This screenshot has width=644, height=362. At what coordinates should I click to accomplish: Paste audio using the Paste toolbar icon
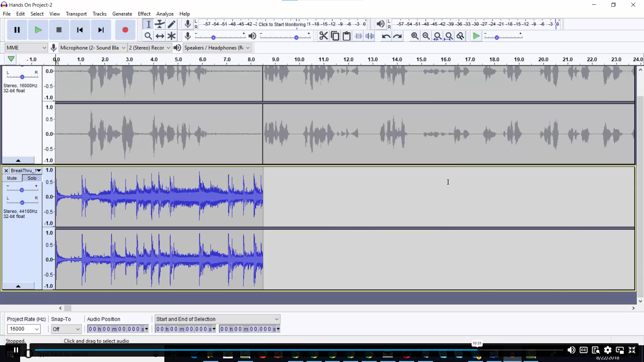(346, 36)
